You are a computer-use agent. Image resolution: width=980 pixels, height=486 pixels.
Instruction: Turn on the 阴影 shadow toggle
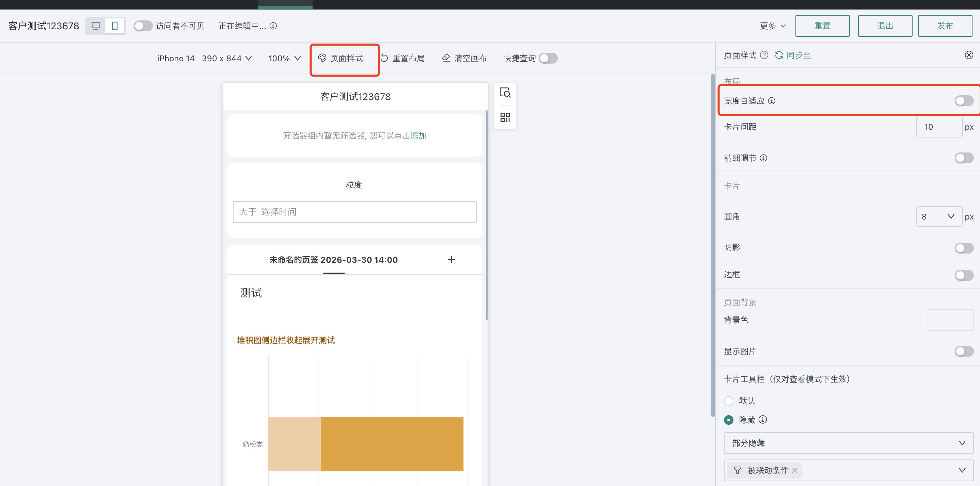click(x=963, y=247)
